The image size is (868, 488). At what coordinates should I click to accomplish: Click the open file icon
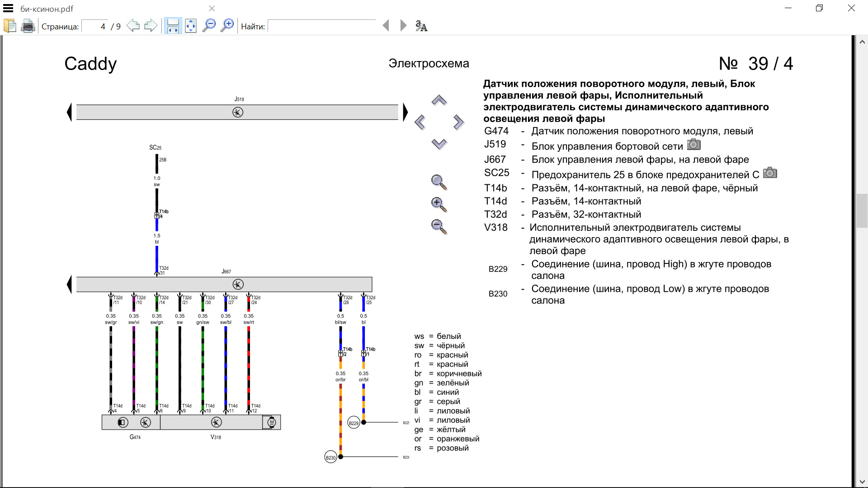click(10, 26)
